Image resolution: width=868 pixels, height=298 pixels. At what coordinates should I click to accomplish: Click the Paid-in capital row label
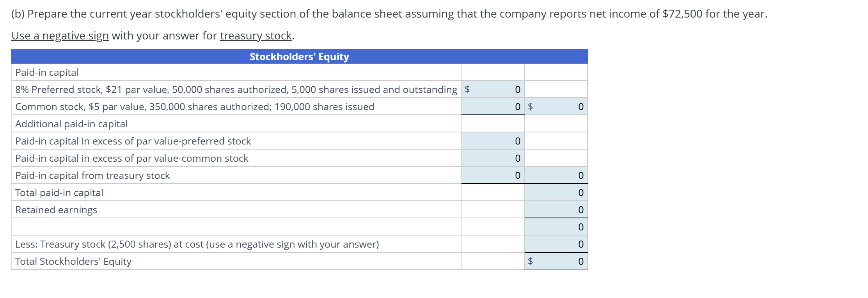(47, 72)
